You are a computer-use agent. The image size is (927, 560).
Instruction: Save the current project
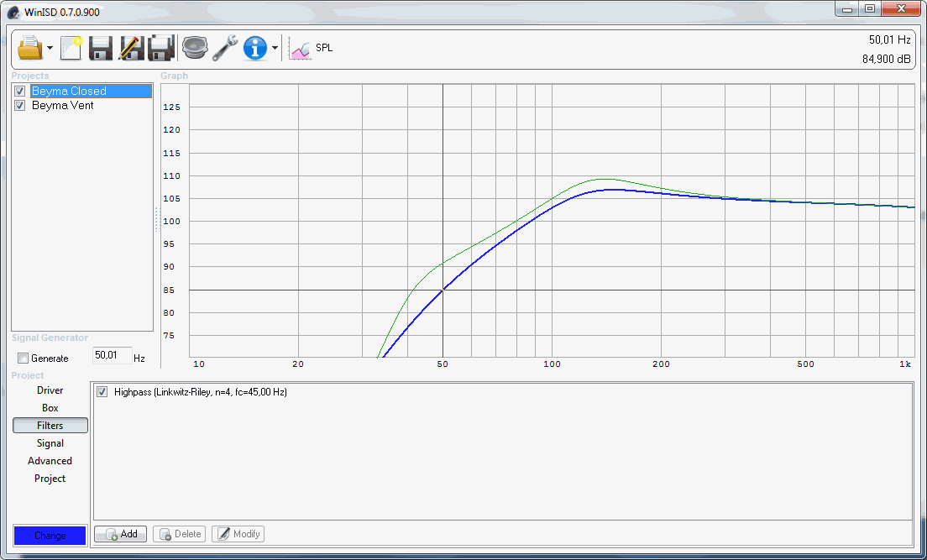click(x=101, y=48)
